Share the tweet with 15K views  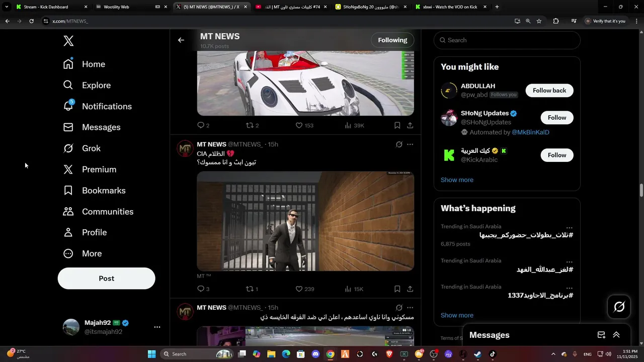pyautogui.click(x=410, y=289)
